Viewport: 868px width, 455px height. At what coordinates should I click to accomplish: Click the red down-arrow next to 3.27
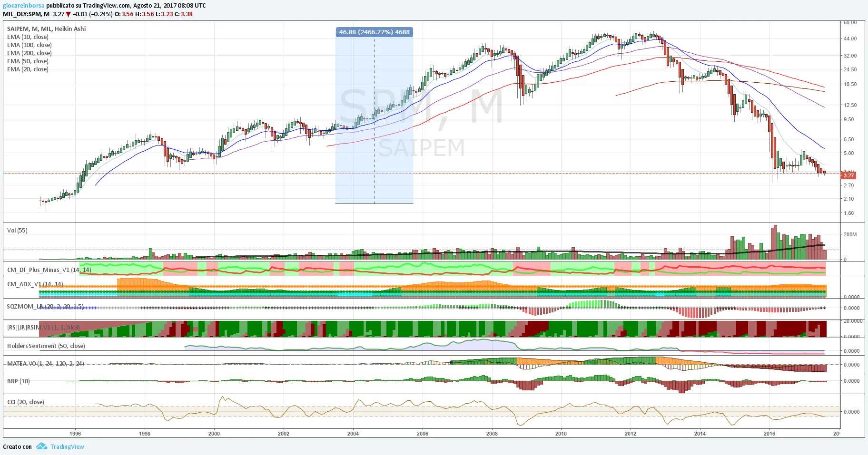(69, 14)
